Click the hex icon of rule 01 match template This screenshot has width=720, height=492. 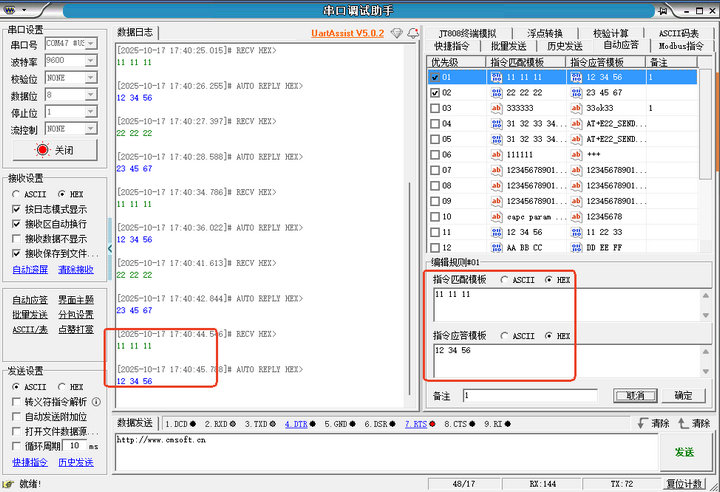coord(496,77)
